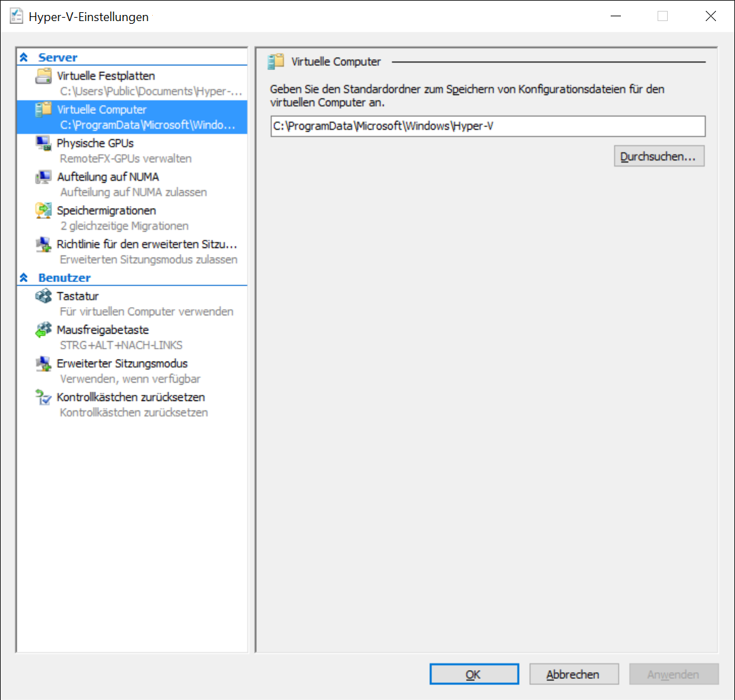This screenshot has width=735, height=700.
Task: Select the Mausfreigabetaste setting
Action: click(103, 330)
